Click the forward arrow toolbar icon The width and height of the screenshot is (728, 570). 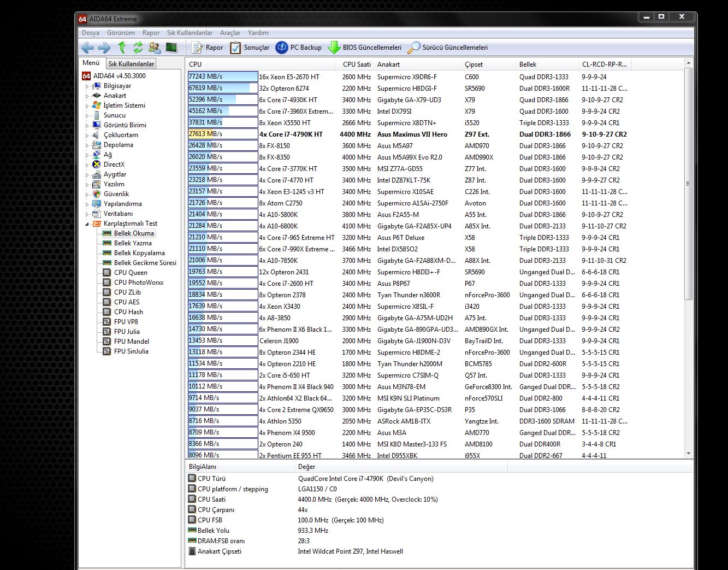tap(104, 48)
